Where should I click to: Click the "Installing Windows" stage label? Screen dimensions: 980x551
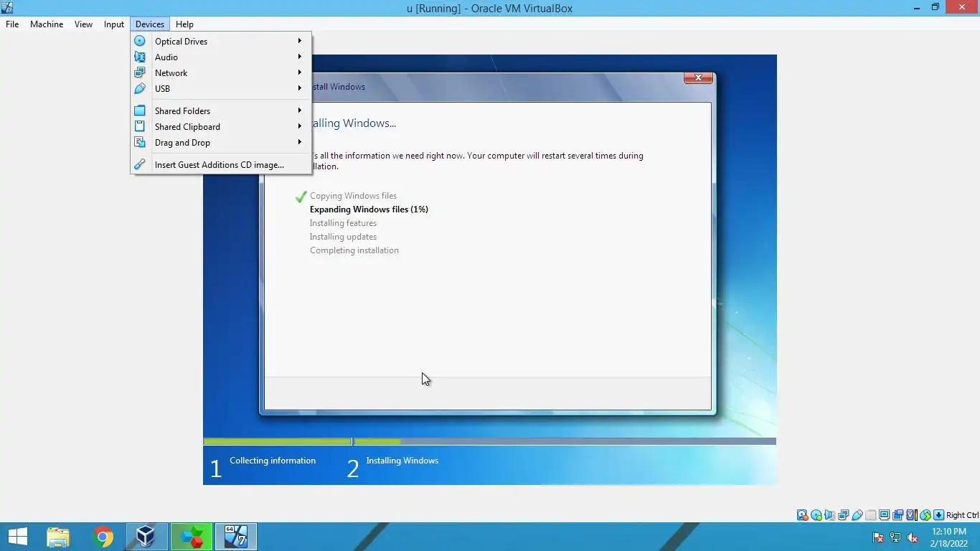[402, 461]
